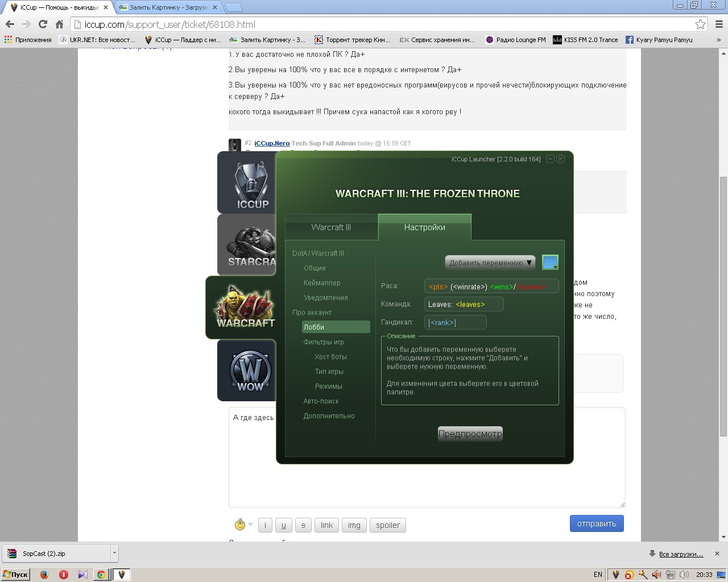Select Фильтры игр settings item

point(324,342)
